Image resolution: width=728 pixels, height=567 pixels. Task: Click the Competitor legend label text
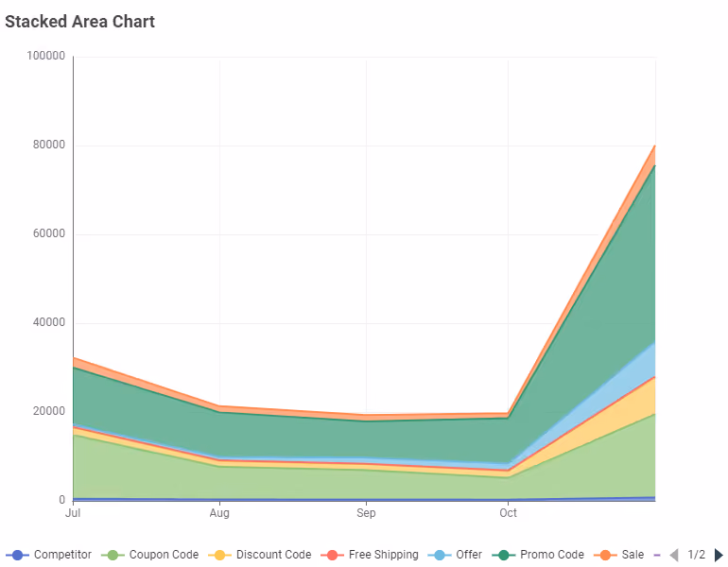62,555
